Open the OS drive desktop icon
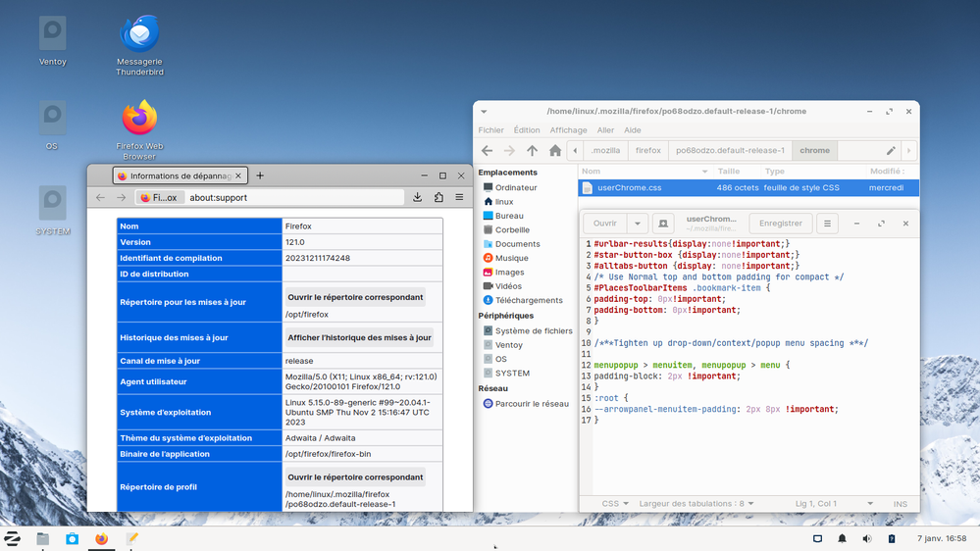The width and height of the screenshot is (980, 551). coord(52,125)
